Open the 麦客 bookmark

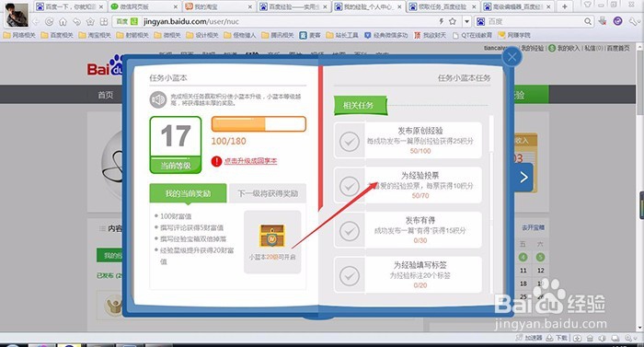tap(310, 35)
